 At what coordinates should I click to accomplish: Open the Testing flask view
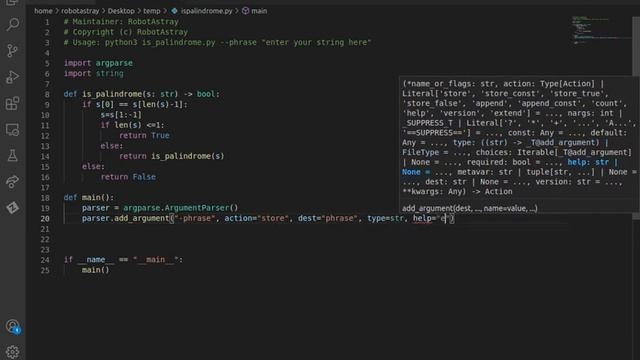coord(13,156)
